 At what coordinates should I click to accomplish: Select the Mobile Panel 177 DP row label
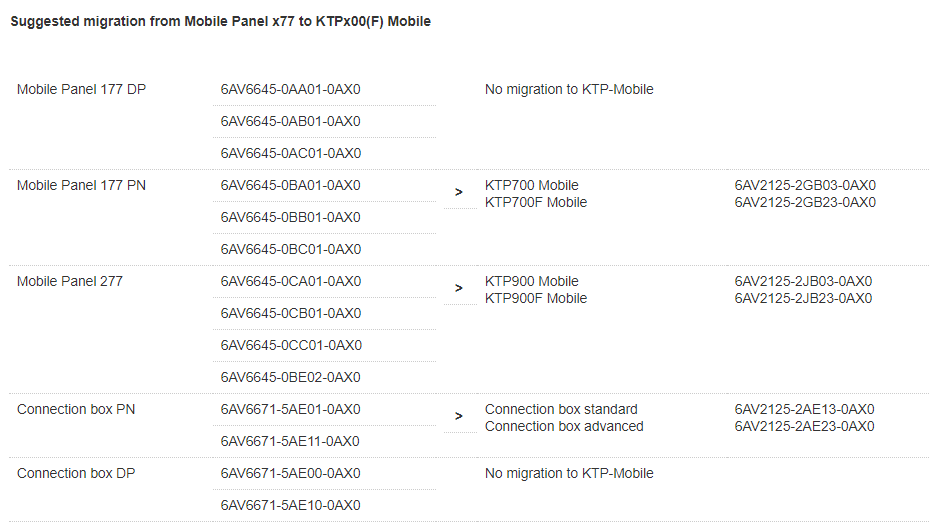click(81, 89)
